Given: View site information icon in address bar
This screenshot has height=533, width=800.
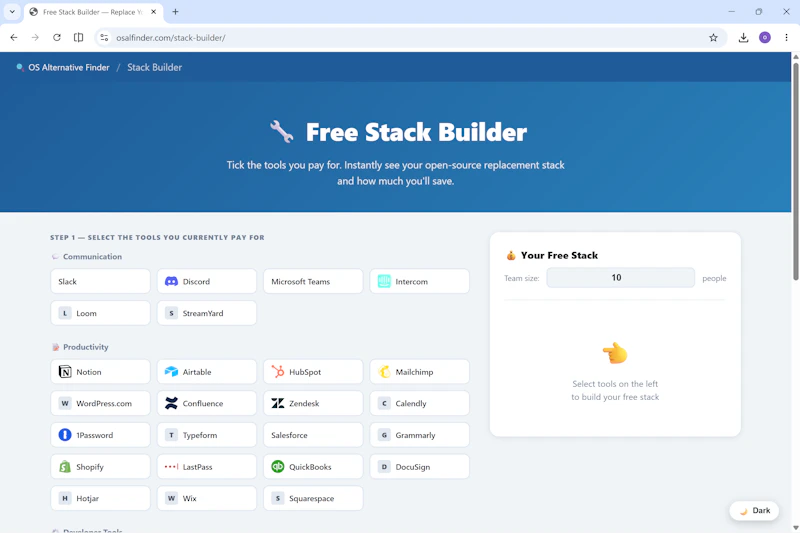Looking at the screenshot, I should point(104,38).
